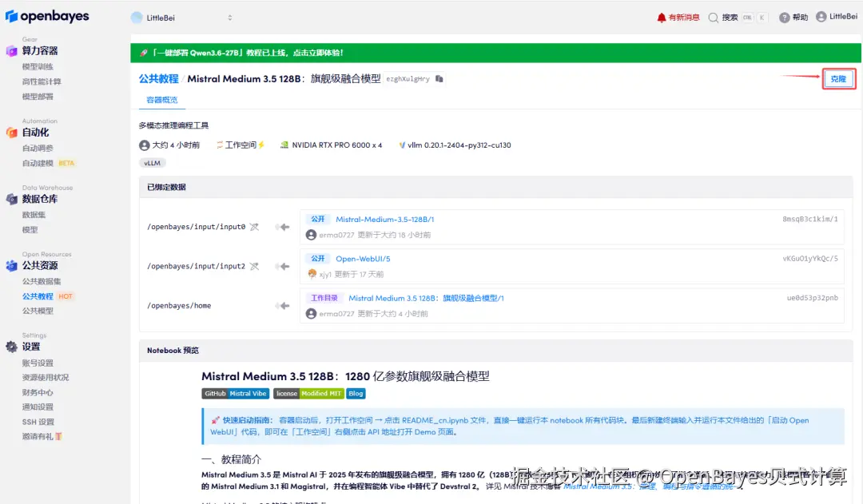
Task: Click arrow icon beside the input0 path
Action: point(283,227)
